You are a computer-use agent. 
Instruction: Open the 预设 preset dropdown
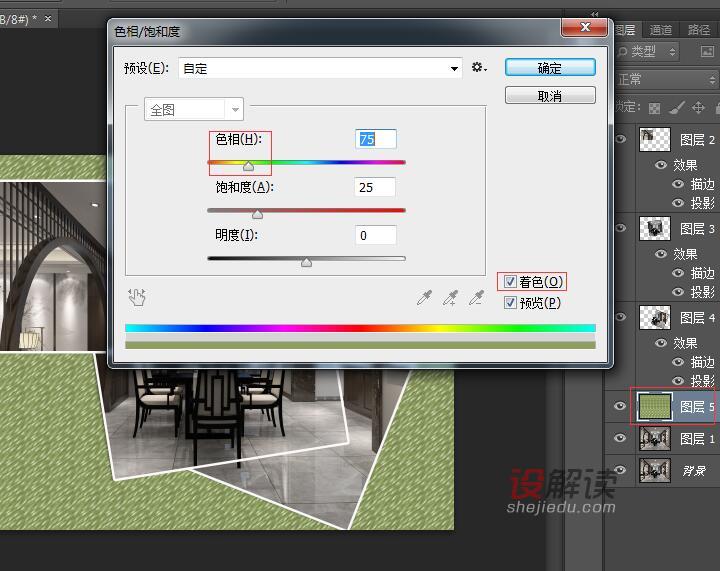(x=320, y=68)
